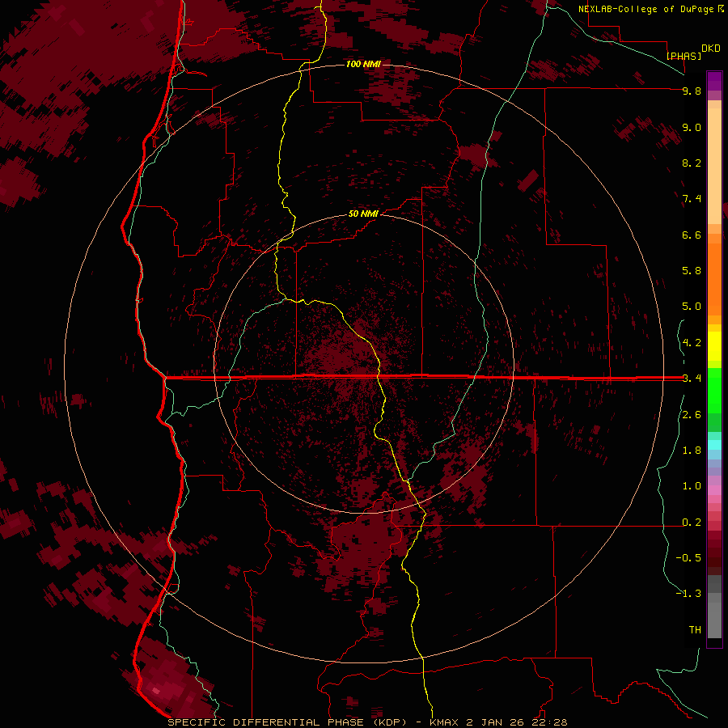Viewport: 728px width, 728px height.
Task: Click the -0.5 value on color scale
Action: click(688, 558)
